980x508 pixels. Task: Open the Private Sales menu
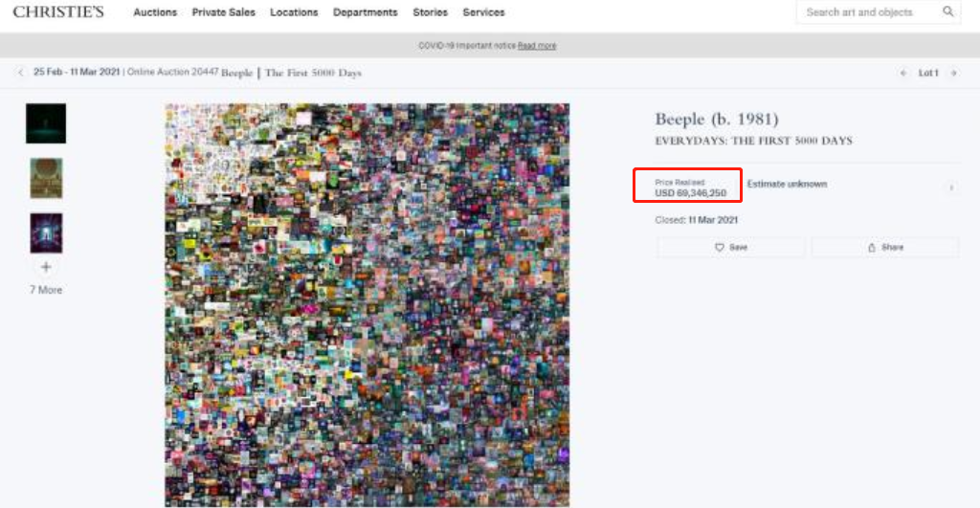tap(223, 12)
